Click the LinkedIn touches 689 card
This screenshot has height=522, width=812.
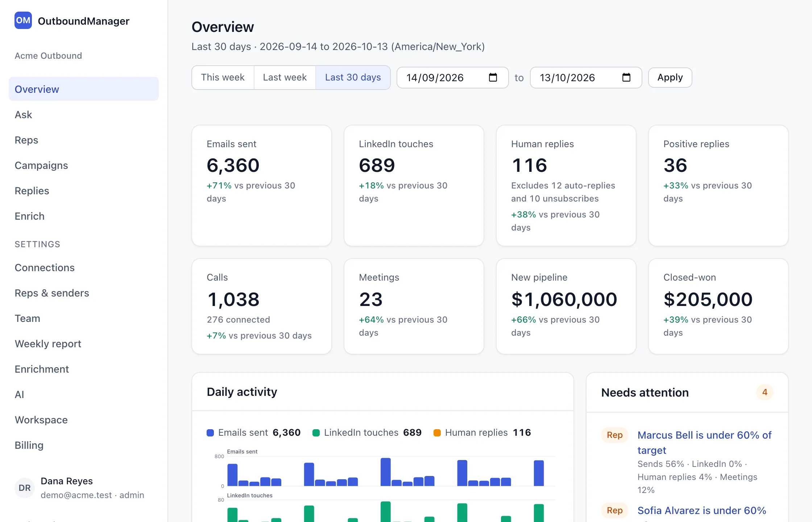(x=414, y=186)
